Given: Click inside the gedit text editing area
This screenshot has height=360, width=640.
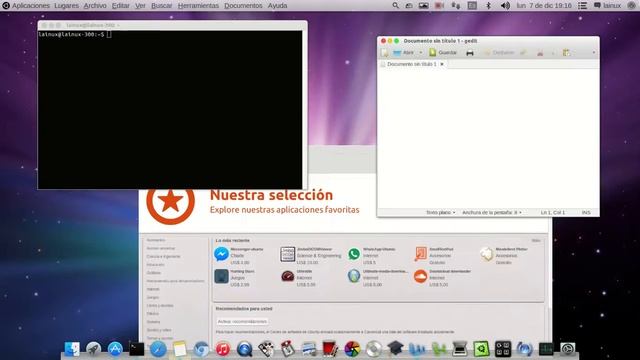Looking at the screenshot, I should tap(488, 138).
